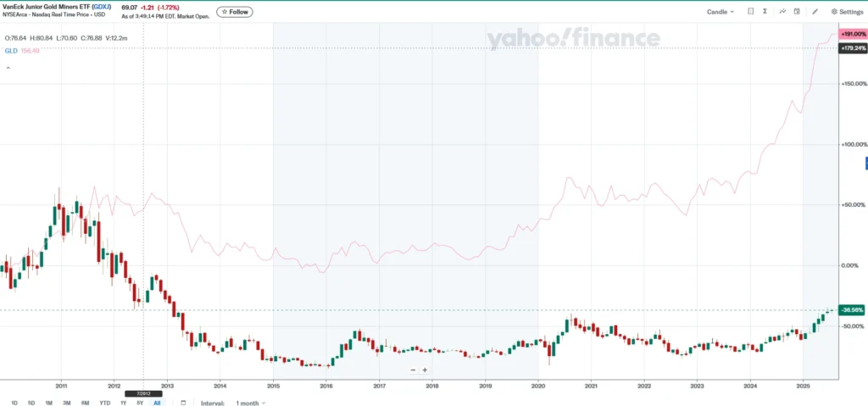Screen dimensions: 868x406
Task: Follow the GDXJ ticker with star button
Action: point(234,12)
